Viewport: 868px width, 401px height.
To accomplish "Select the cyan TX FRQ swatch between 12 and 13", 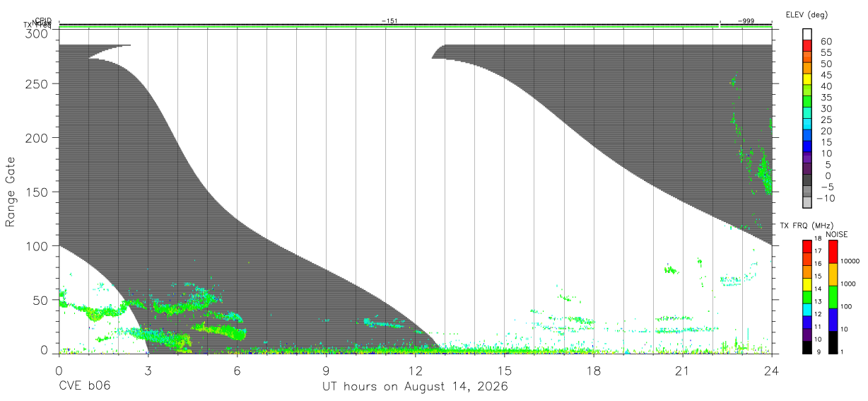I will [x=807, y=310].
